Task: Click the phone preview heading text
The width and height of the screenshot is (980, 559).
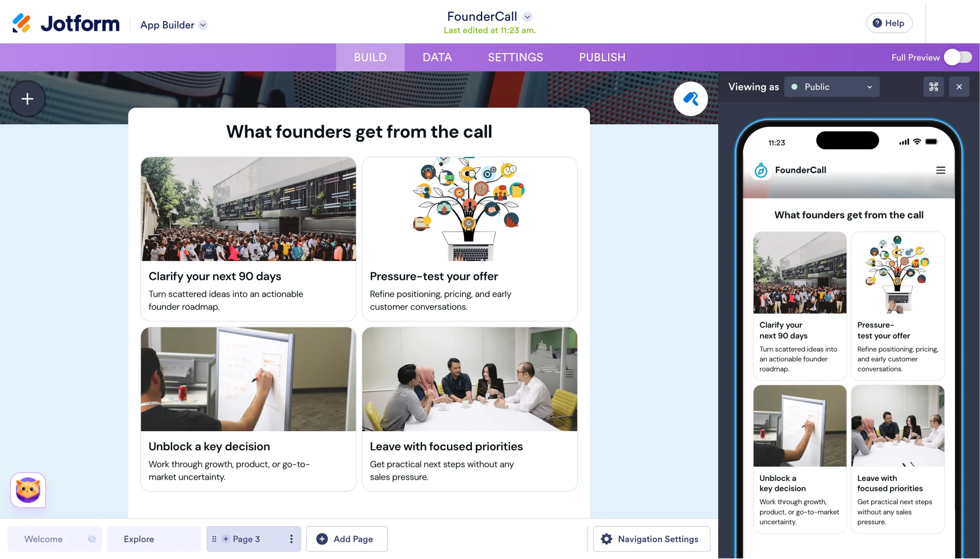Action: click(848, 215)
